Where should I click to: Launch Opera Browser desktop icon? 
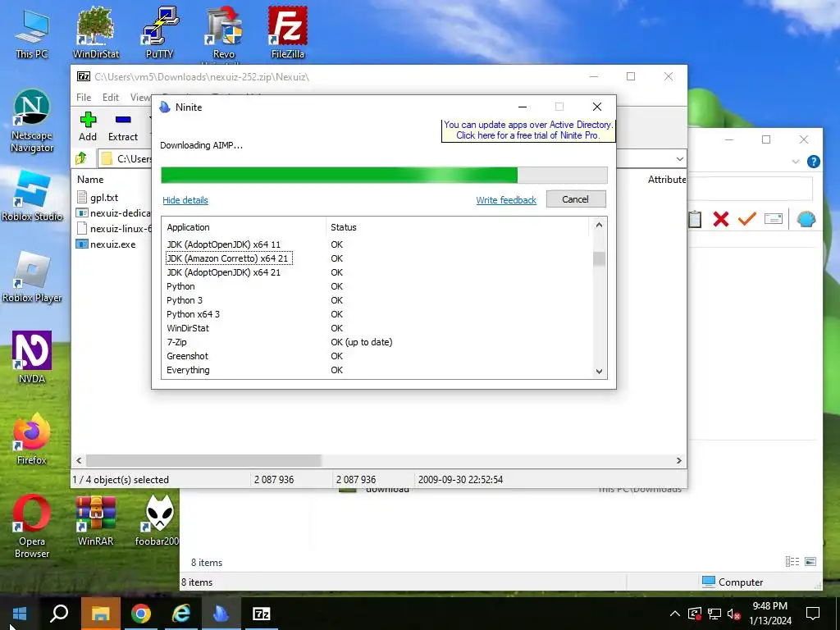(32, 527)
